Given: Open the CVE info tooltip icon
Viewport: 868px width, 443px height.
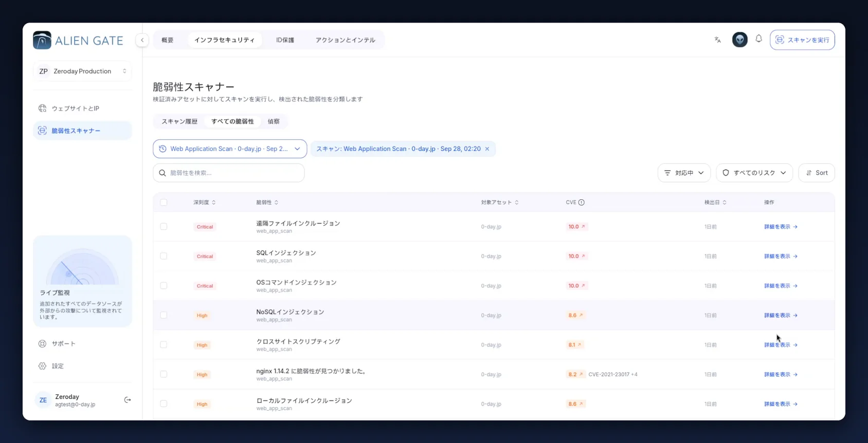Looking at the screenshot, I should coord(582,202).
